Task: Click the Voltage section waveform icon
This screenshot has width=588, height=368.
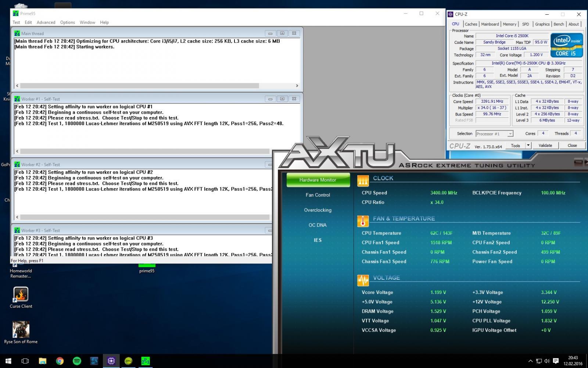Action: point(363,280)
